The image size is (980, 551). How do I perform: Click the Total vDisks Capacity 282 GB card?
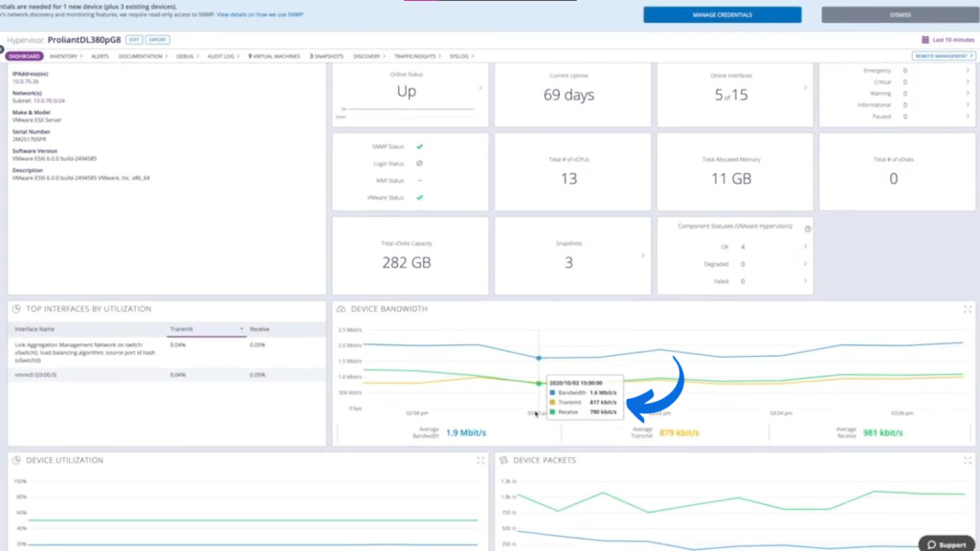(410, 255)
